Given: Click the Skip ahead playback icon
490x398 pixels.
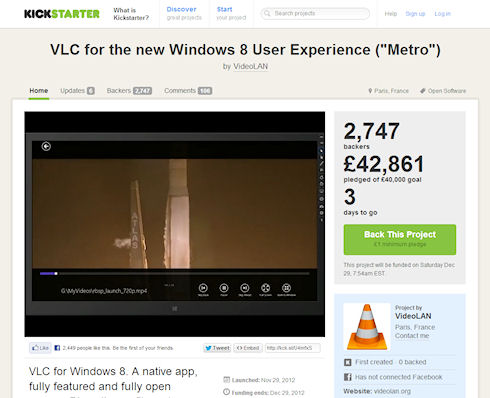Looking at the screenshot, I should click(245, 288).
